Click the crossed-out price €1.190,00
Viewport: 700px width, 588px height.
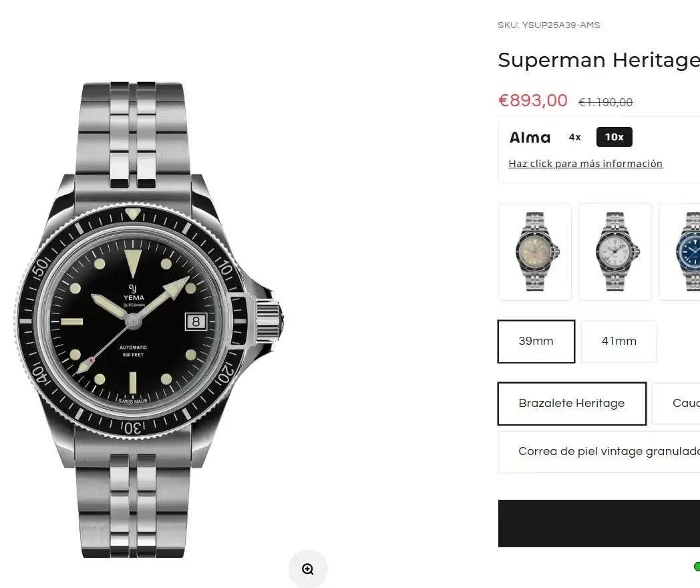click(605, 102)
